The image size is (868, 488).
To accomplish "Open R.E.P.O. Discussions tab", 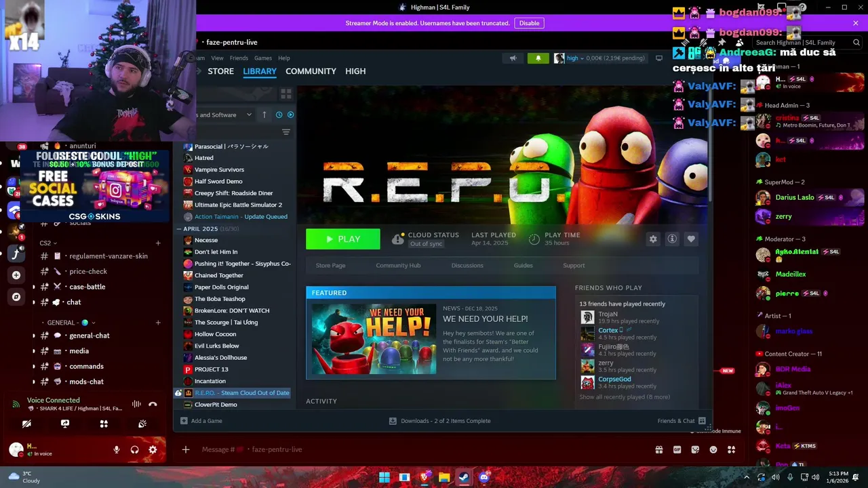I will tap(467, 266).
